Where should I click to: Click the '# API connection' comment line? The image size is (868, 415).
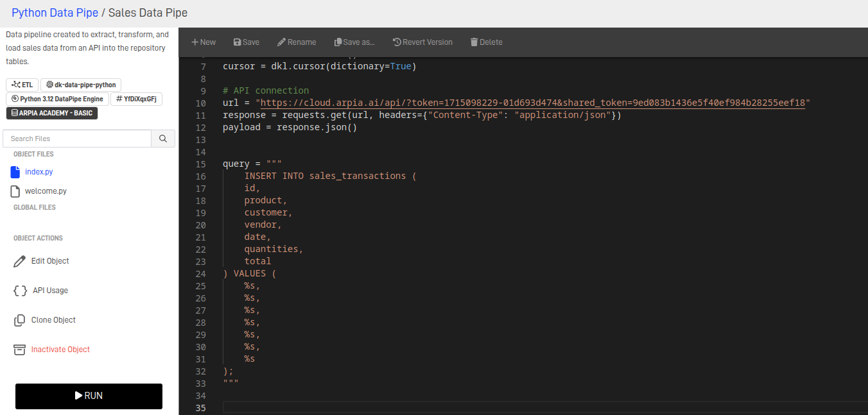[x=266, y=90]
